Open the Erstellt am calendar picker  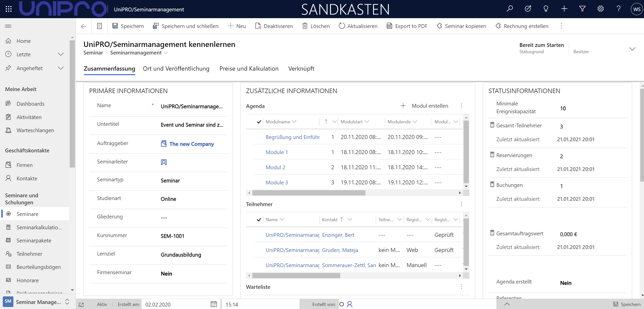coord(213,304)
